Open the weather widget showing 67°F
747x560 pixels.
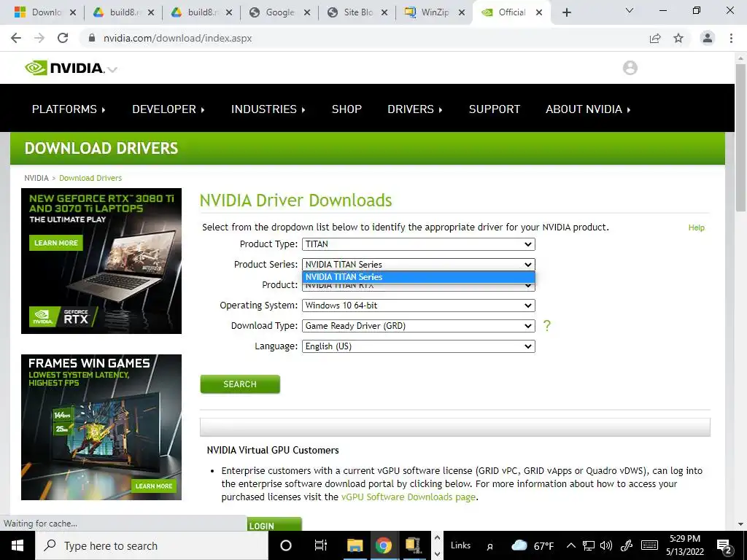pos(533,545)
